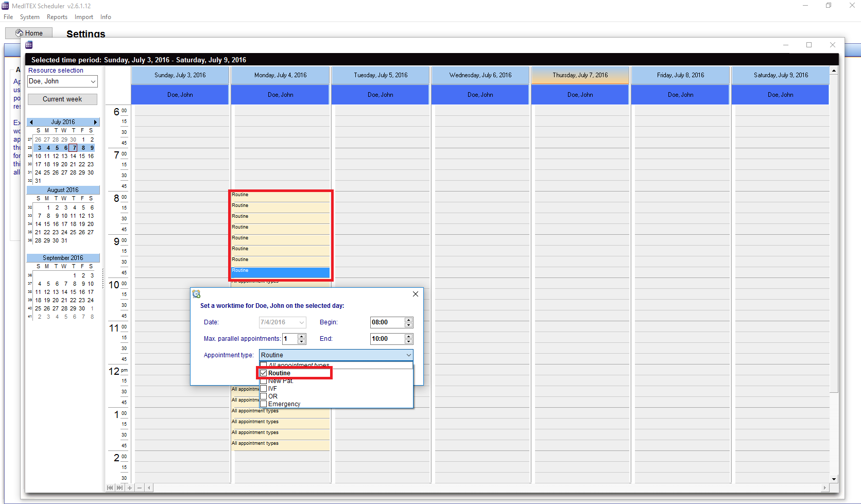Click the Home icon button
The width and height of the screenshot is (861, 504).
29,33
